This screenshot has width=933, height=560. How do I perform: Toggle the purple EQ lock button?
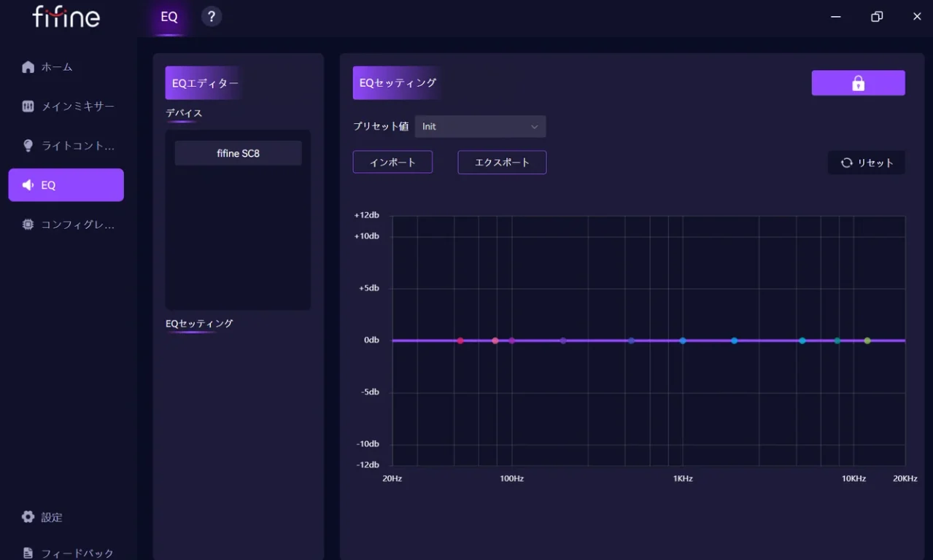click(x=858, y=83)
